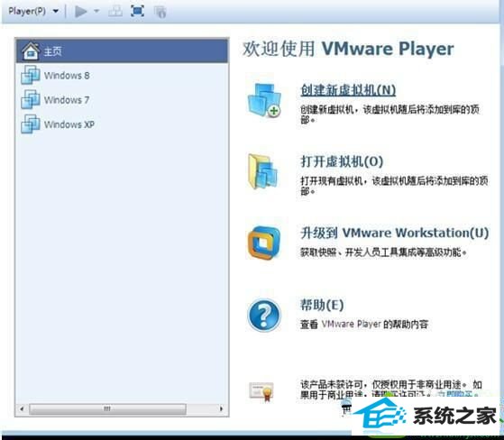The image size is (504, 440).
Task: Click the Send Ctrl+Alt+Del toolbar icon
Action: pyautogui.click(x=115, y=12)
